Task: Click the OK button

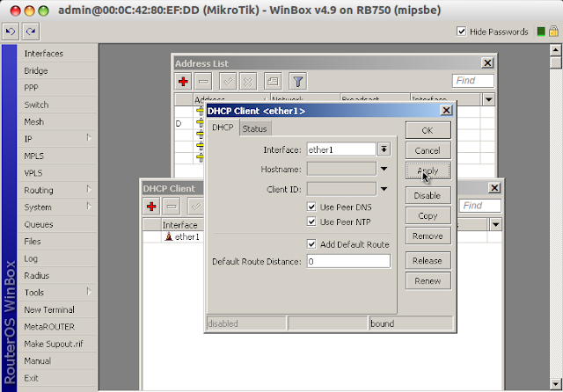Action: click(428, 130)
